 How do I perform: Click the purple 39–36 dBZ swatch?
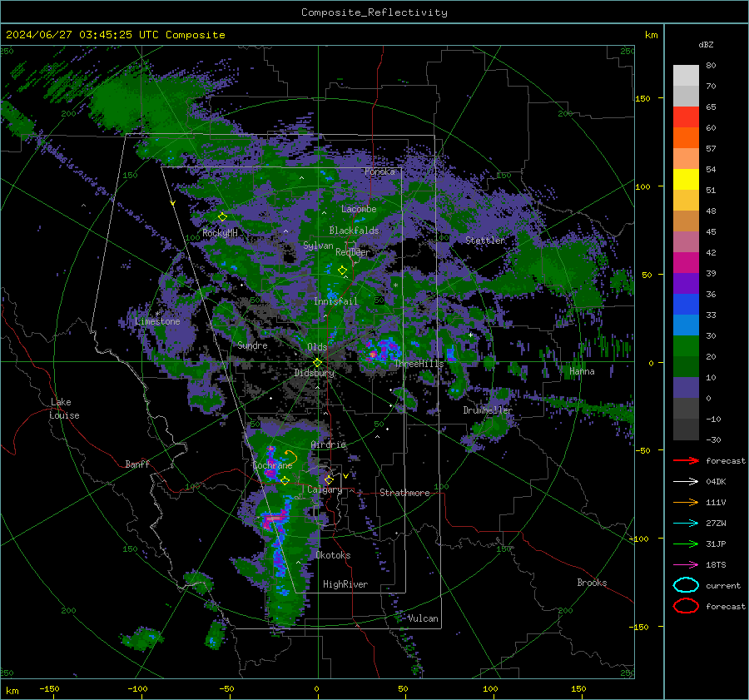(686, 283)
